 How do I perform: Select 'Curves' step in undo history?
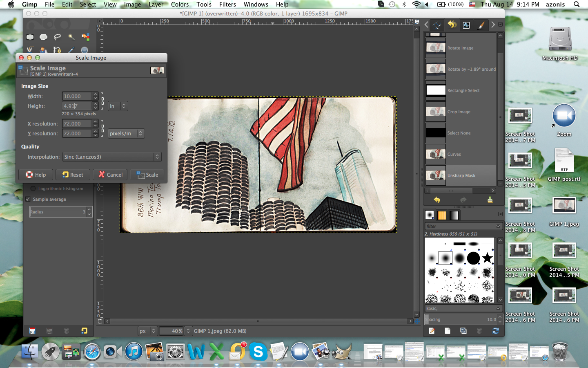pyautogui.click(x=461, y=154)
